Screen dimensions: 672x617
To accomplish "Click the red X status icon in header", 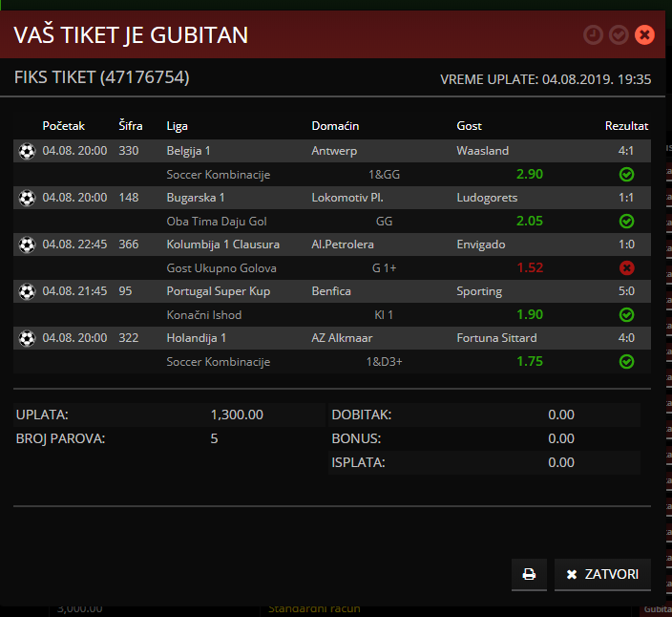I will click(x=644, y=35).
